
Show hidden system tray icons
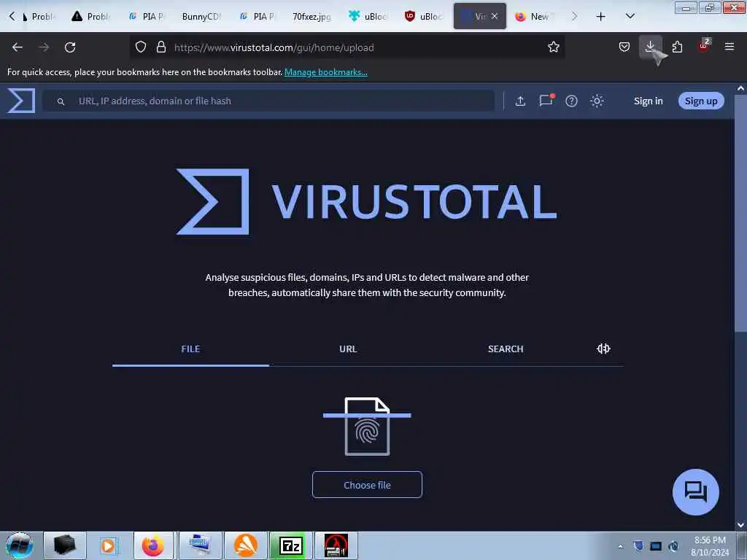click(x=620, y=546)
